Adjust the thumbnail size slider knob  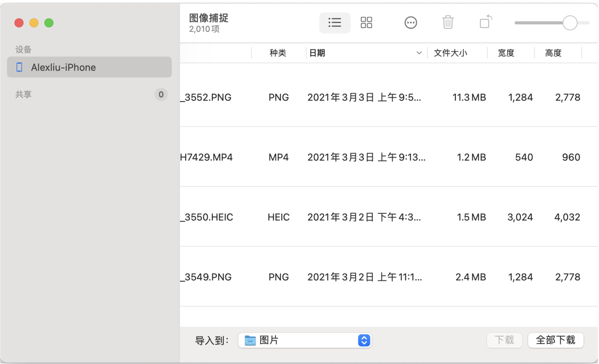[570, 23]
